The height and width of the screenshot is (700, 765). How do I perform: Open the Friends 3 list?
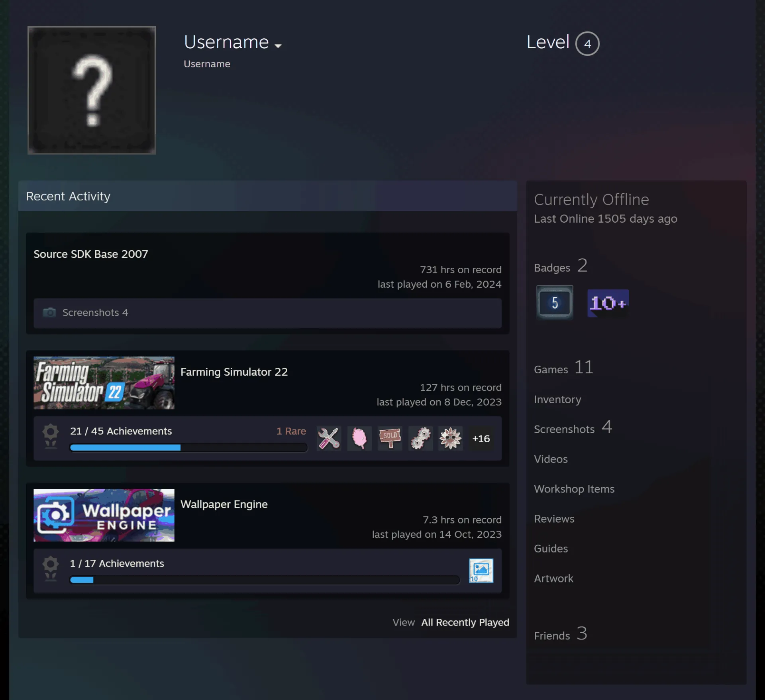click(x=561, y=634)
